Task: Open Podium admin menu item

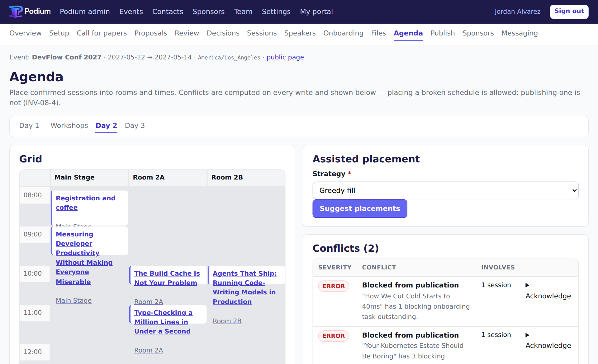Action: (85, 12)
